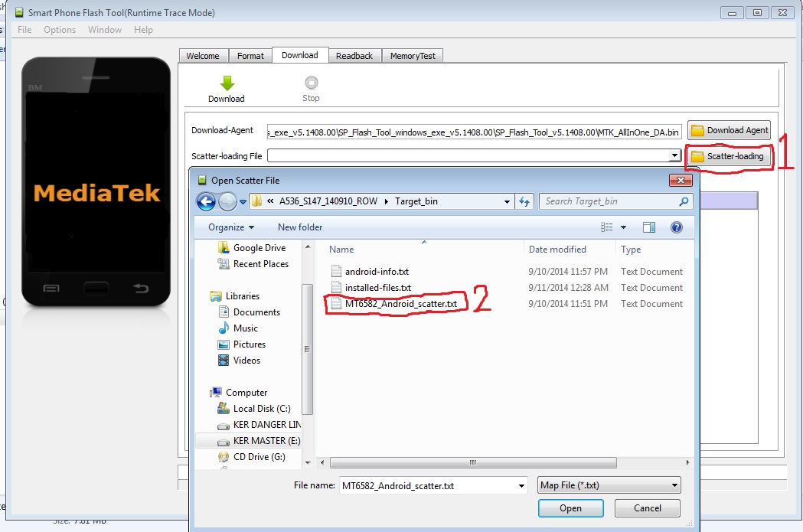The image size is (803, 532).
Task: Select the Download tab
Action: click(x=300, y=55)
